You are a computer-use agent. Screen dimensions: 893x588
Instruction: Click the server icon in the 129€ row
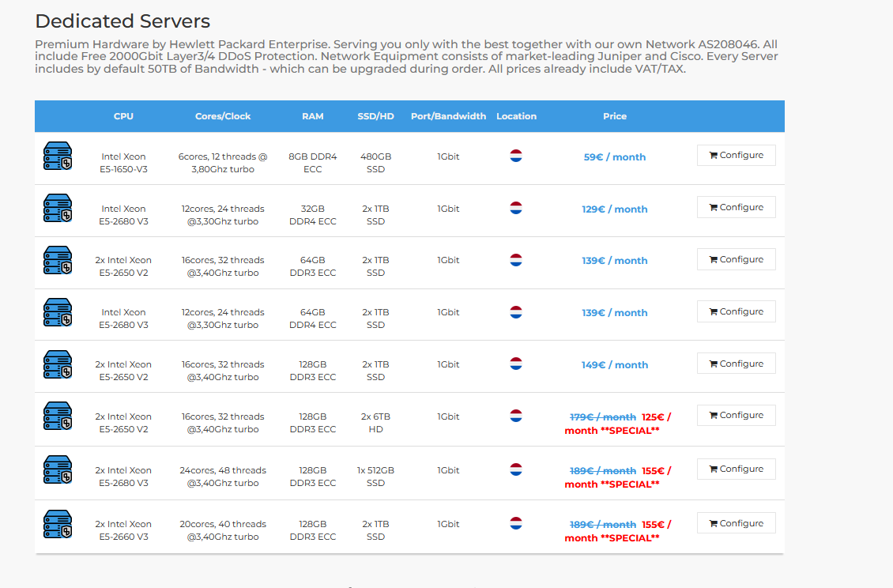coord(58,208)
